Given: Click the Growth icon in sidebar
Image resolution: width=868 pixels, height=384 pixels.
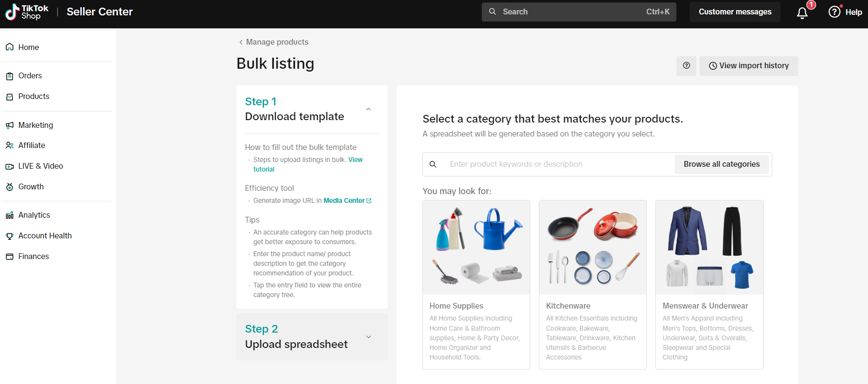Looking at the screenshot, I should [10, 187].
